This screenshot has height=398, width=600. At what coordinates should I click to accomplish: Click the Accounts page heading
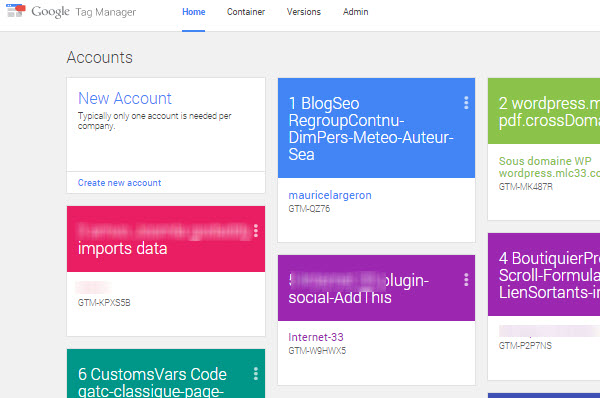[99, 58]
